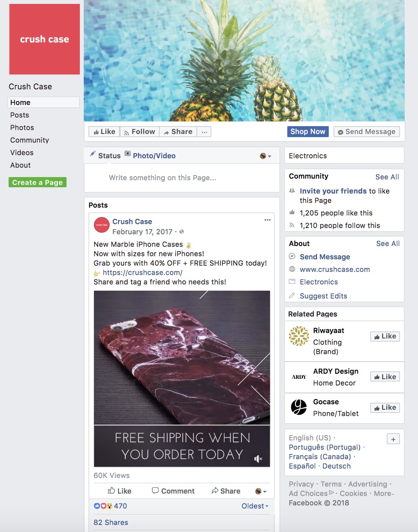418x532 pixels.
Task: Like the Riwayaat related page
Action: tap(385, 337)
